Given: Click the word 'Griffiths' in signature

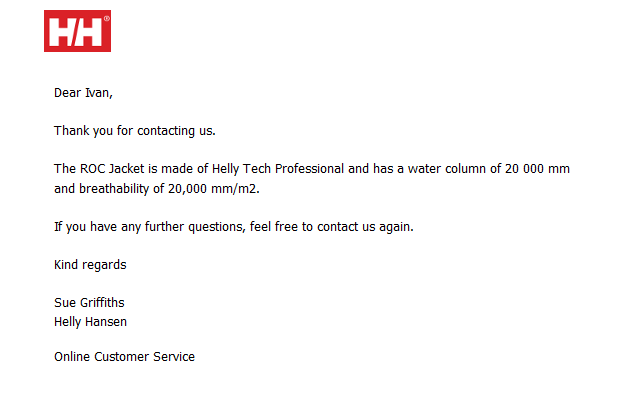Looking at the screenshot, I should pos(102,303).
